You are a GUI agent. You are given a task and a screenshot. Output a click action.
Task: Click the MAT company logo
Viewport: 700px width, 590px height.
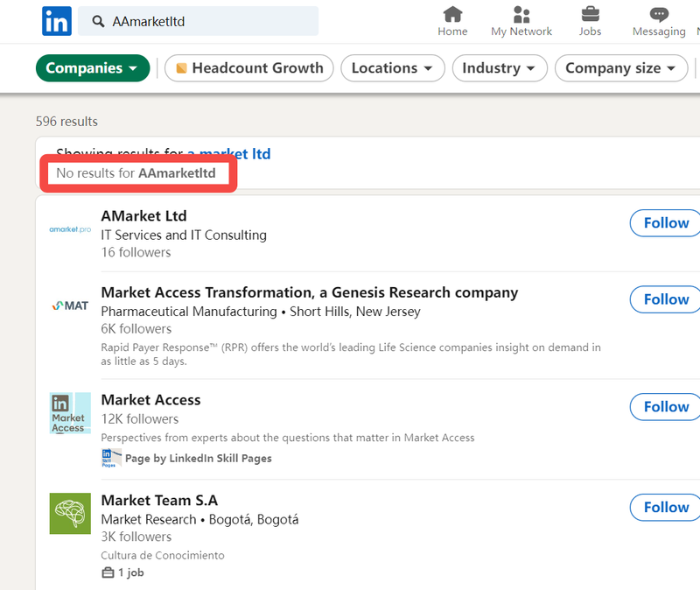coord(70,306)
